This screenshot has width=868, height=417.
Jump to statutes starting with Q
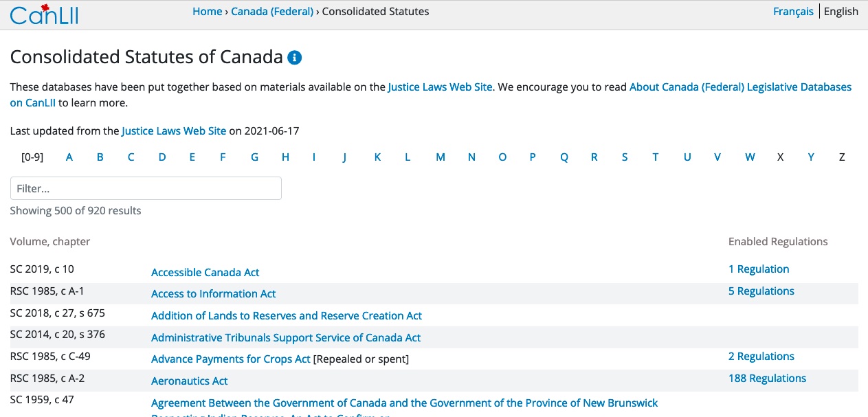tap(564, 157)
